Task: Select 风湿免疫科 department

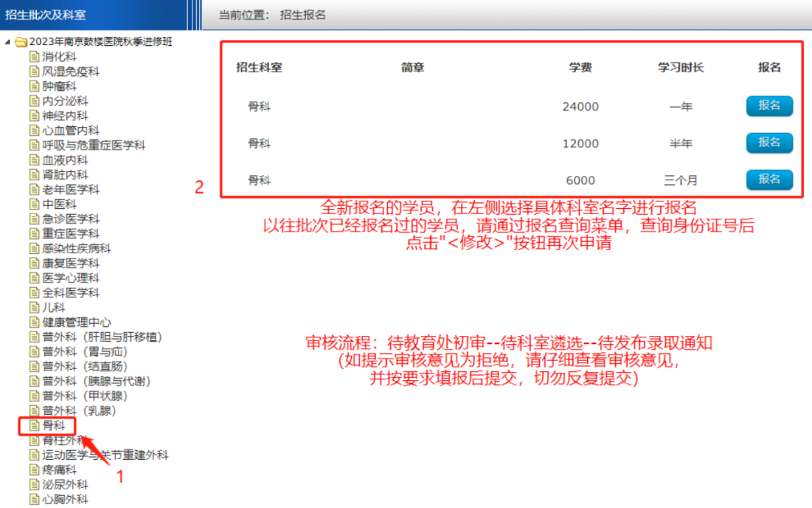Action: (71, 71)
